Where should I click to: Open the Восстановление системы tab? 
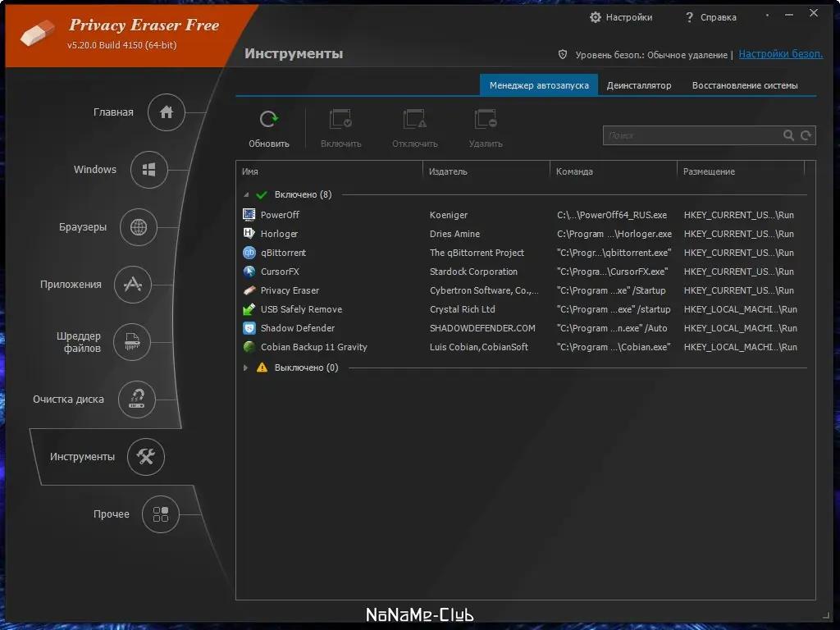(x=747, y=84)
